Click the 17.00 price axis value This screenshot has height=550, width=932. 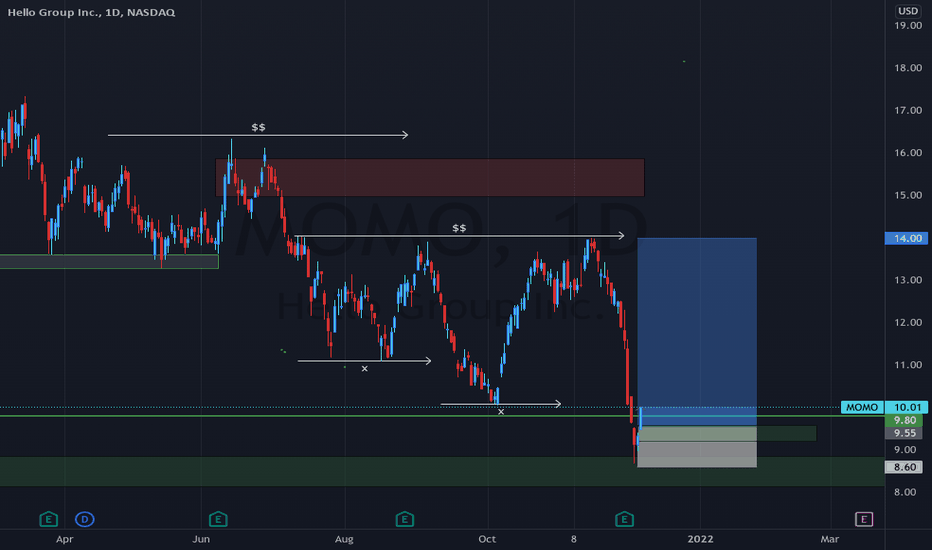[908, 110]
